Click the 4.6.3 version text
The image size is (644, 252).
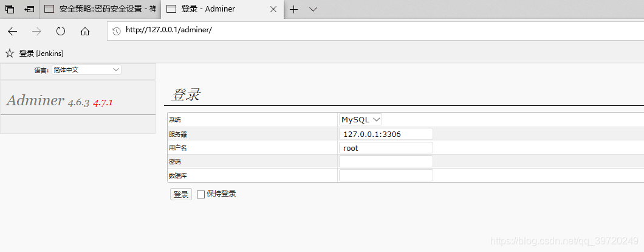(78, 103)
